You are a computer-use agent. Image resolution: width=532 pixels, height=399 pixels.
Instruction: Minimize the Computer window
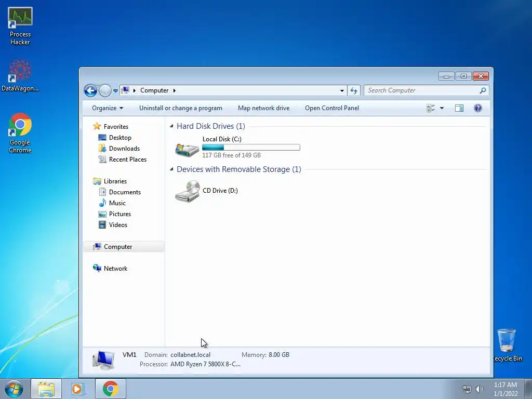[446, 76]
